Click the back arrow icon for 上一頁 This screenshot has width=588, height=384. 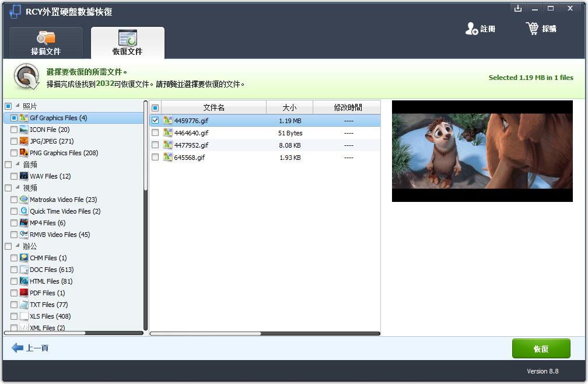(17, 348)
